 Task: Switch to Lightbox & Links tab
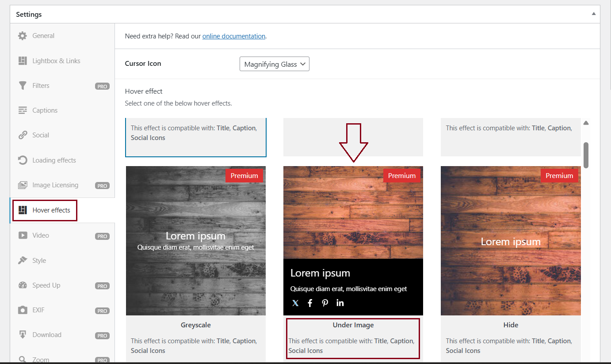tap(56, 61)
